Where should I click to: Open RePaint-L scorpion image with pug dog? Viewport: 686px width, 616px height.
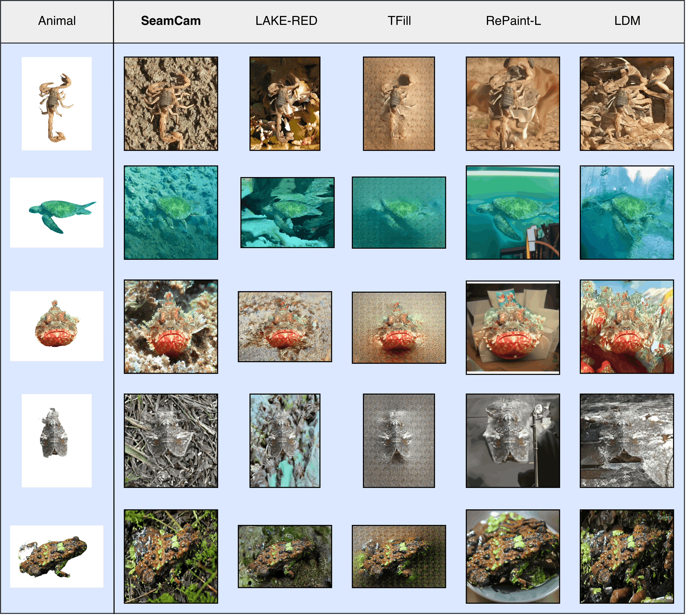pos(513,103)
